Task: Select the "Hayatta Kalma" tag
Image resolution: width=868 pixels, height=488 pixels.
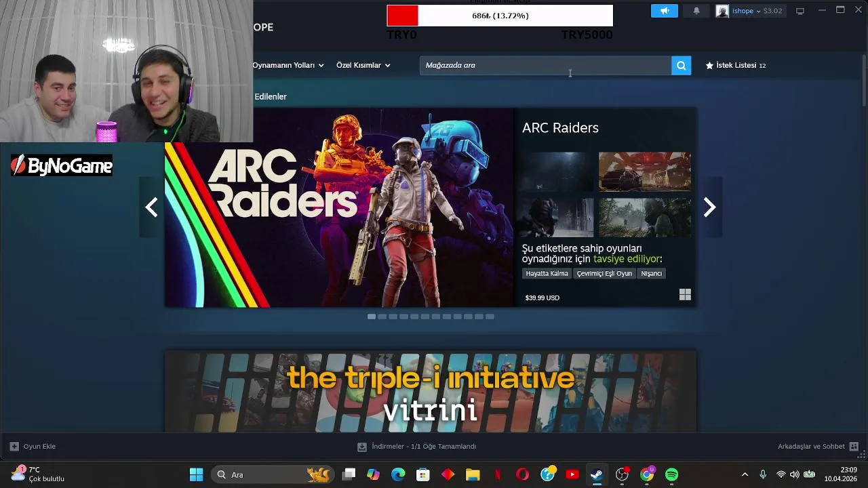Action: [x=547, y=273]
